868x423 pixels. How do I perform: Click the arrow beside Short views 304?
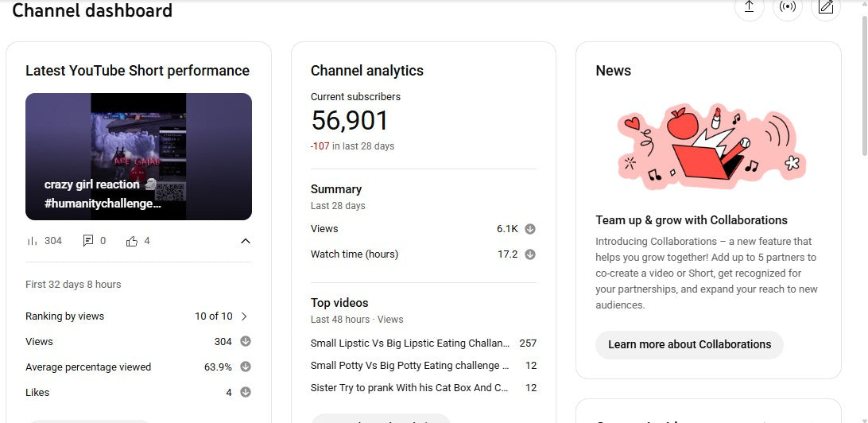[246, 342]
